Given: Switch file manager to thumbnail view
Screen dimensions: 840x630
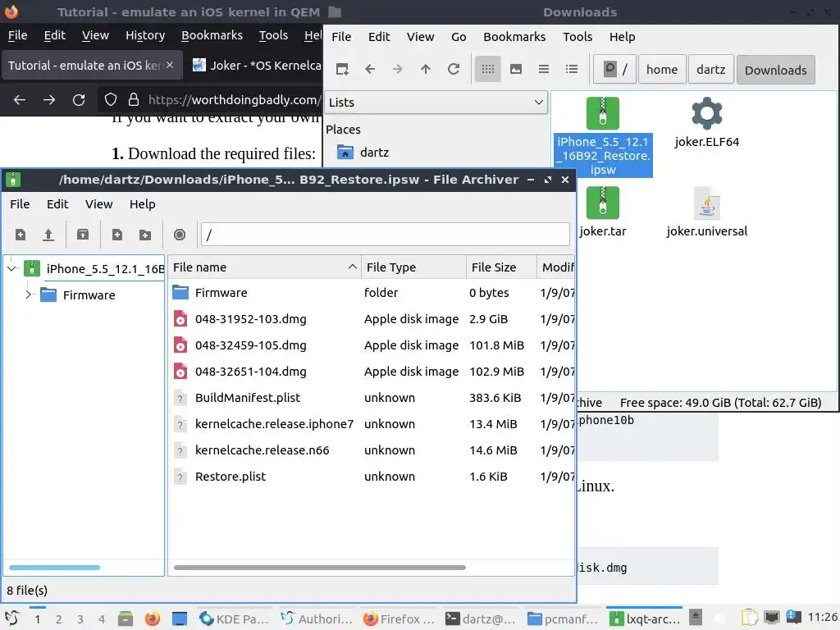Looking at the screenshot, I should click(x=515, y=69).
